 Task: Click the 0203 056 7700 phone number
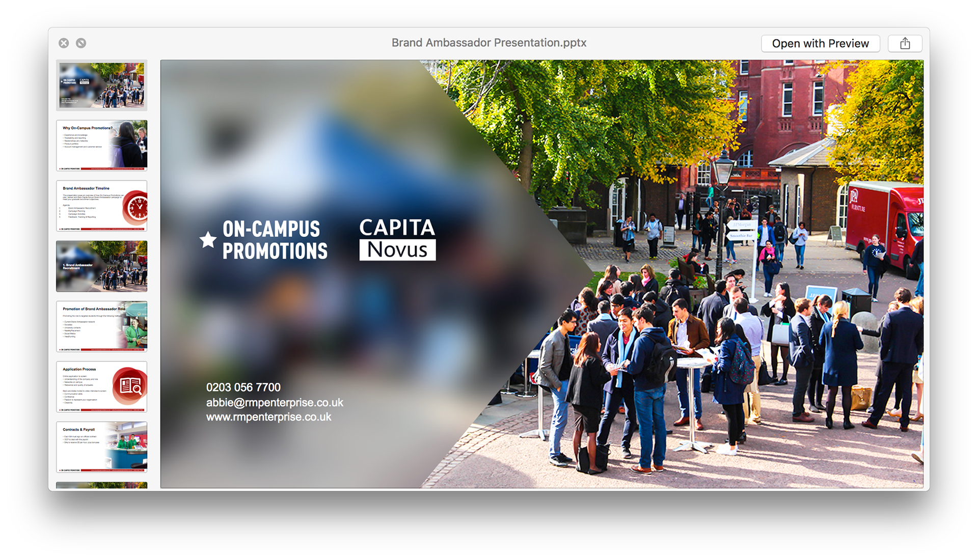coord(243,387)
